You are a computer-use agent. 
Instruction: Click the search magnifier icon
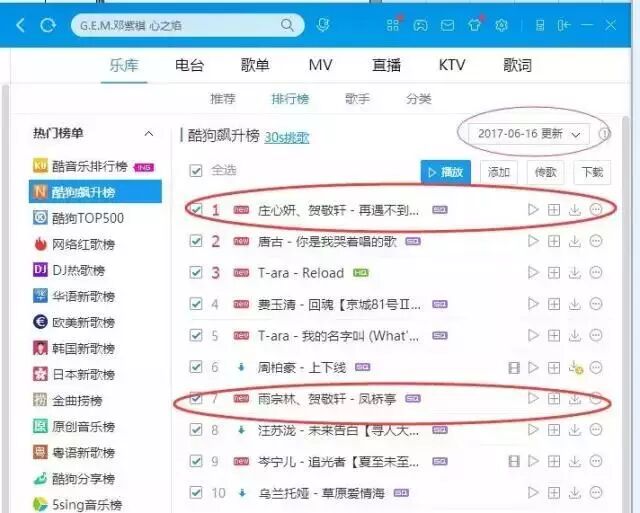coord(287,25)
